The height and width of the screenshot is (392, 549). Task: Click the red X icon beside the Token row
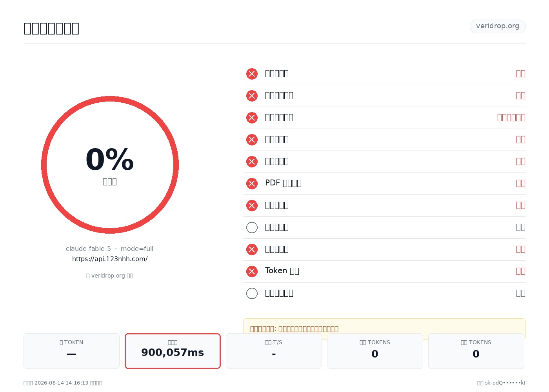pyautogui.click(x=252, y=271)
